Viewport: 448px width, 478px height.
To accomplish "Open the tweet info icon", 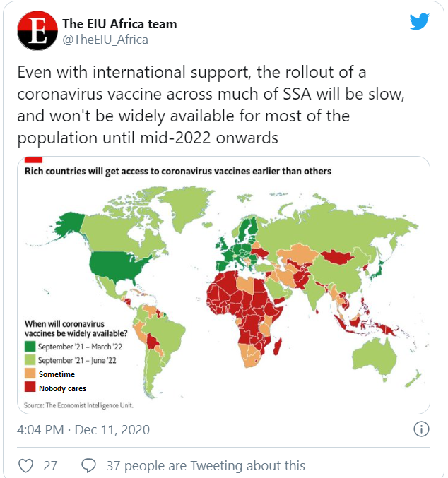I will point(420,429).
